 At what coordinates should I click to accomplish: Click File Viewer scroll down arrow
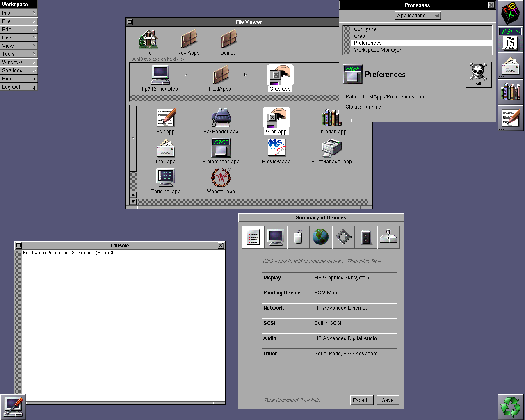click(133, 201)
